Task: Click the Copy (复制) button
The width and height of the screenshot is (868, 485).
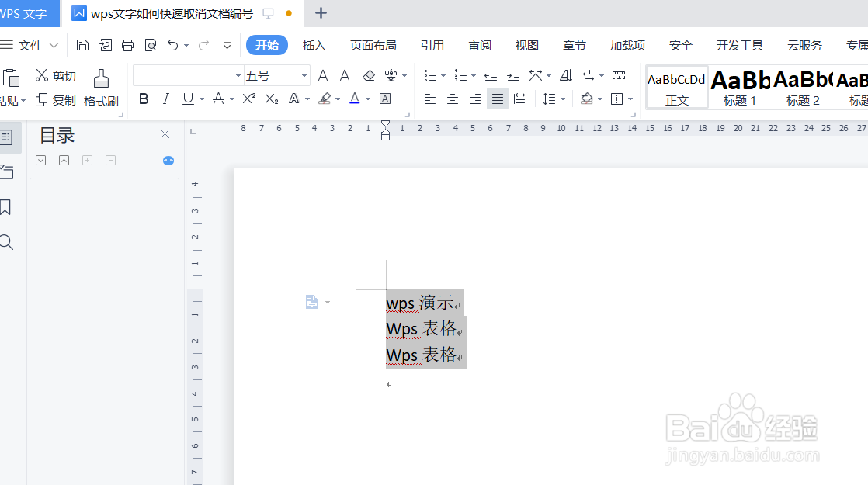Action: [x=55, y=100]
